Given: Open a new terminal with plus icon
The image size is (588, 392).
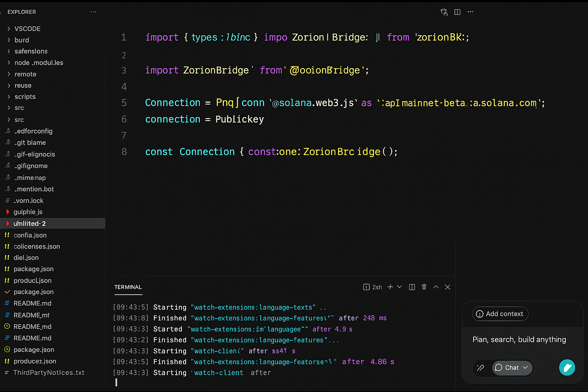Looking at the screenshot, I should pos(390,287).
